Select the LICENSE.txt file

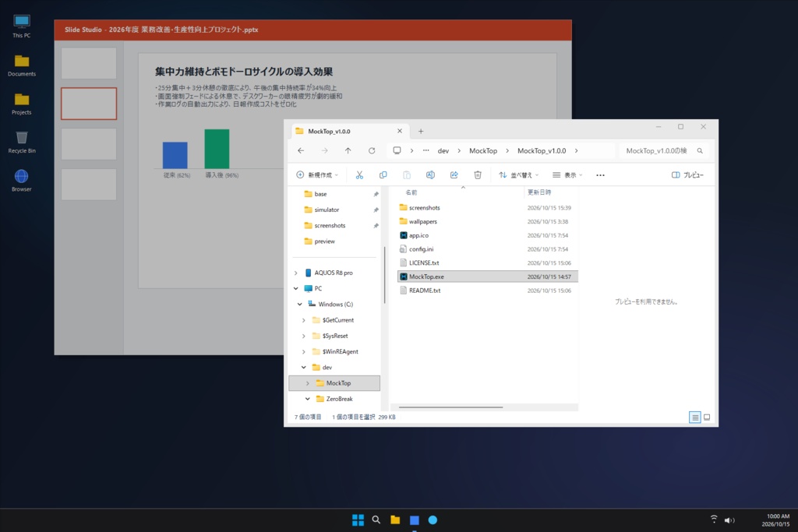(488, 263)
